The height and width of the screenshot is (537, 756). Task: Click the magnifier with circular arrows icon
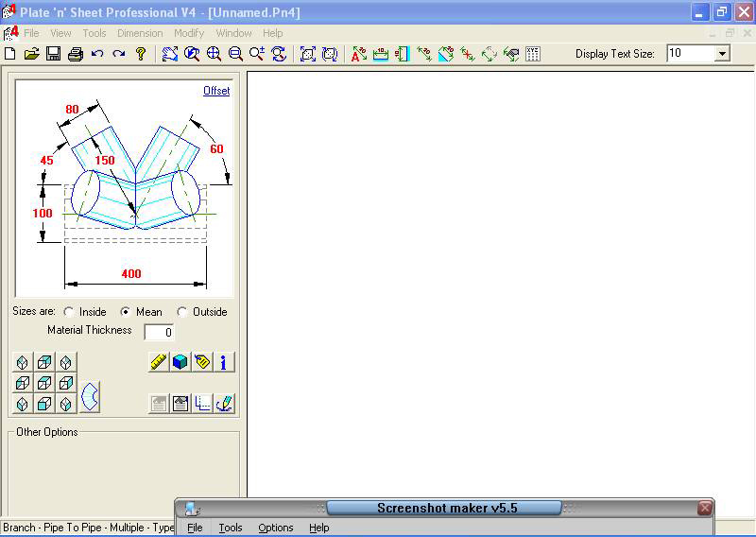point(279,54)
